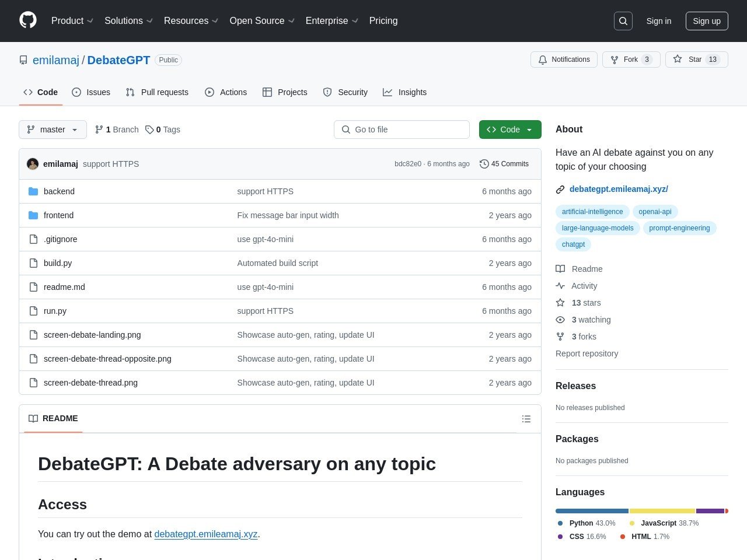Click the bell icon in Notifications
The width and height of the screenshot is (747, 560).
(543, 60)
